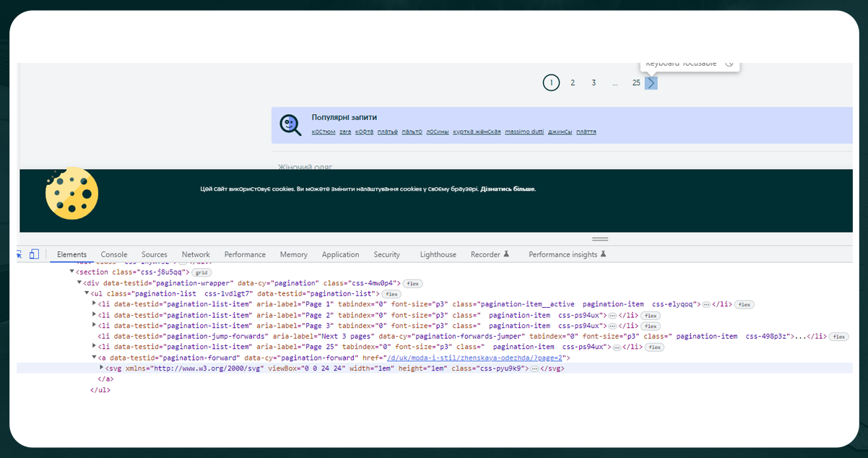Click the next-page arrow chevron in pagination
Image resolution: width=868 pixels, height=458 pixels.
click(651, 82)
